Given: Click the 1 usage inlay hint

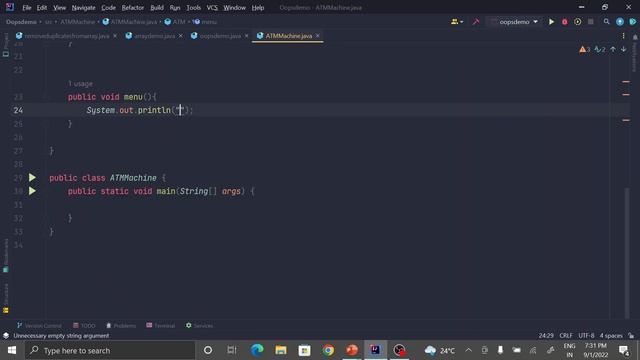Looking at the screenshot, I should pos(80,84).
